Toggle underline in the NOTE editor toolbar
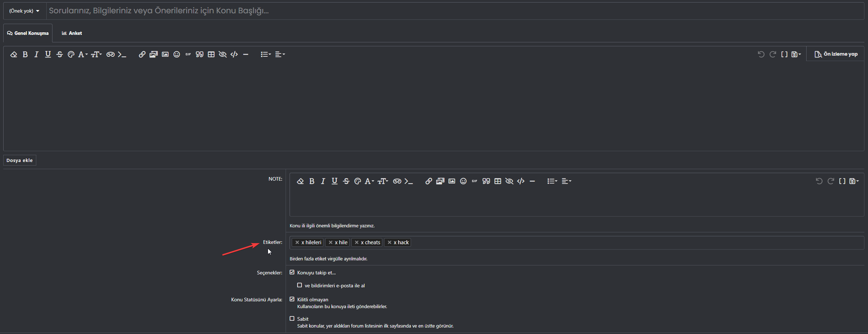 pyautogui.click(x=334, y=181)
